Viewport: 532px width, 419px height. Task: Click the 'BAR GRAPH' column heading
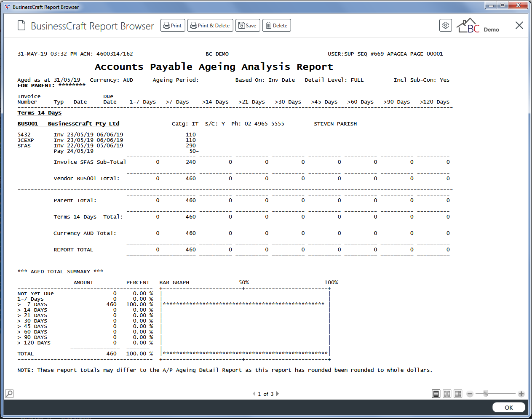174,283
